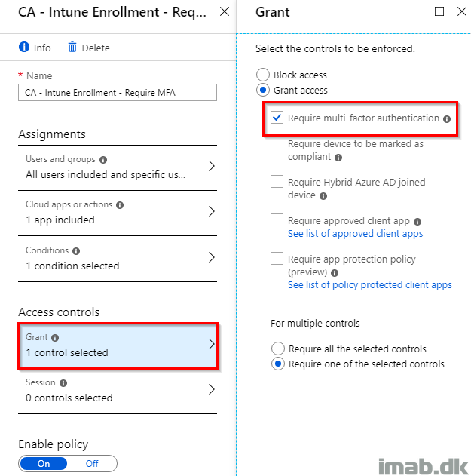Screen dimensions: 471x476
Task: Click the policy Name input field
Action: pyautogui.click(x=118, y=92)
